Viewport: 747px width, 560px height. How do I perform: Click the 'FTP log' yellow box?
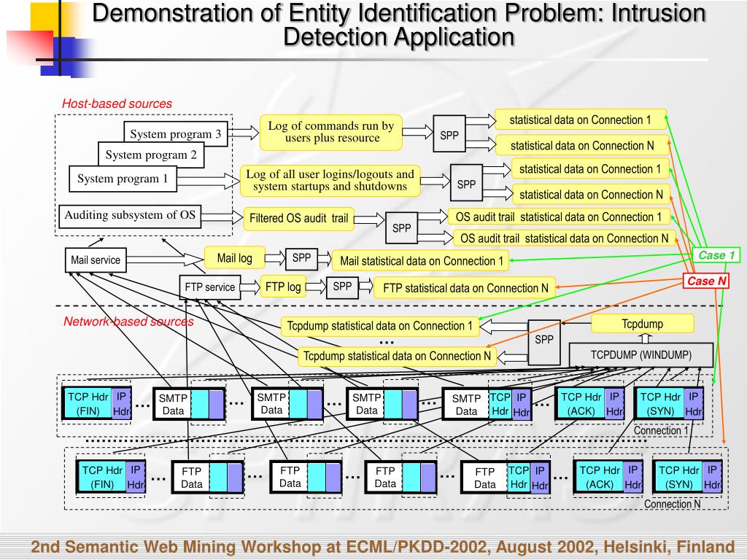point(283,287)
